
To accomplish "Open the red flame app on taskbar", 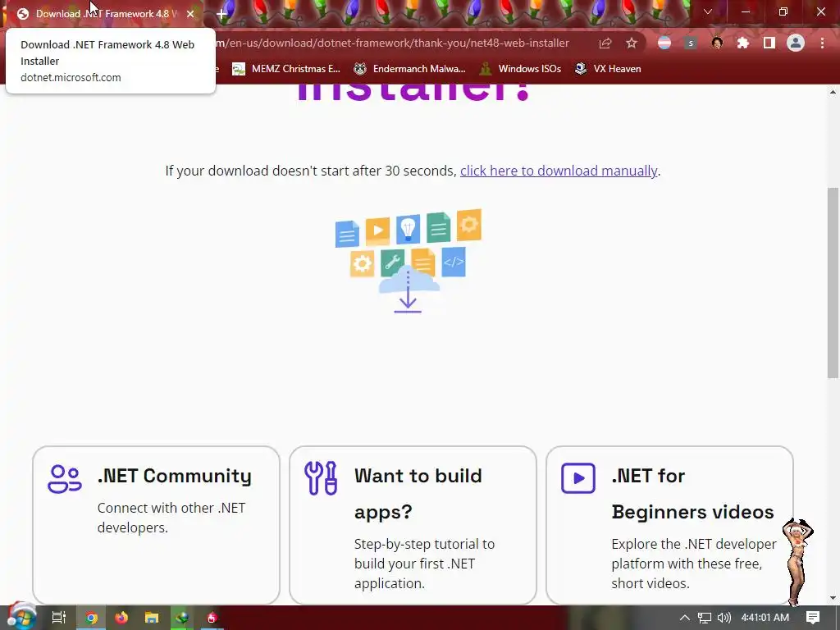I will (212, 618).
